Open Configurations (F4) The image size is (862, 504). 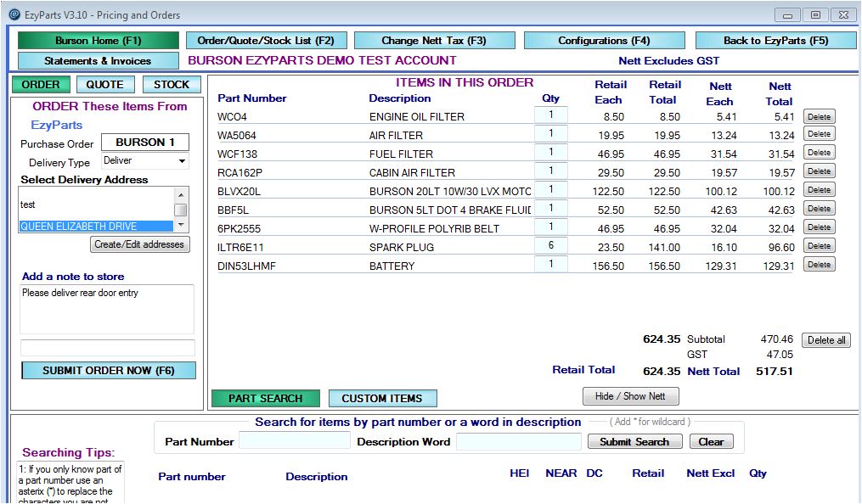[x=604, y=41]
